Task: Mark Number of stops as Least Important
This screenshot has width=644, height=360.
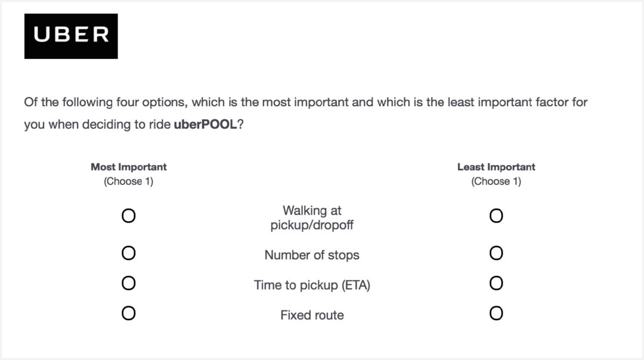Action: click(496, 253)
